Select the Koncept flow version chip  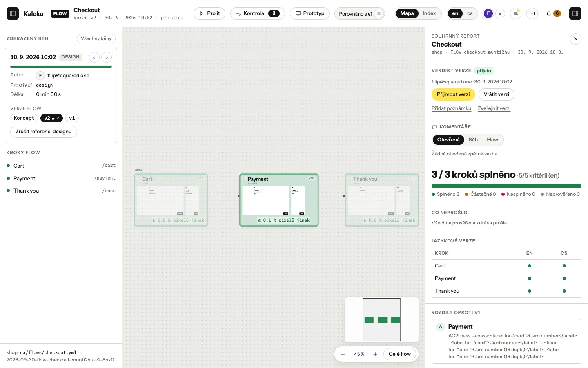(x=24, y=118)
